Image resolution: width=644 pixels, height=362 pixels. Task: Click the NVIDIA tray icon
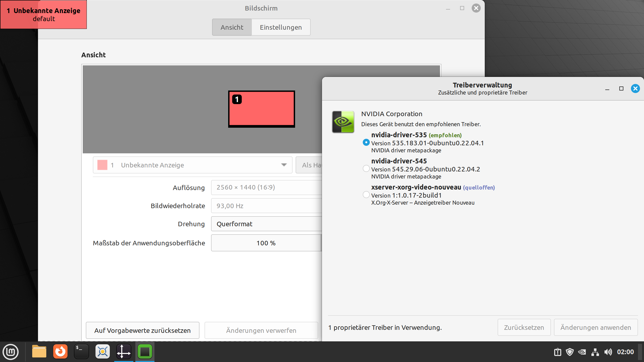click(x=582, y=352)
